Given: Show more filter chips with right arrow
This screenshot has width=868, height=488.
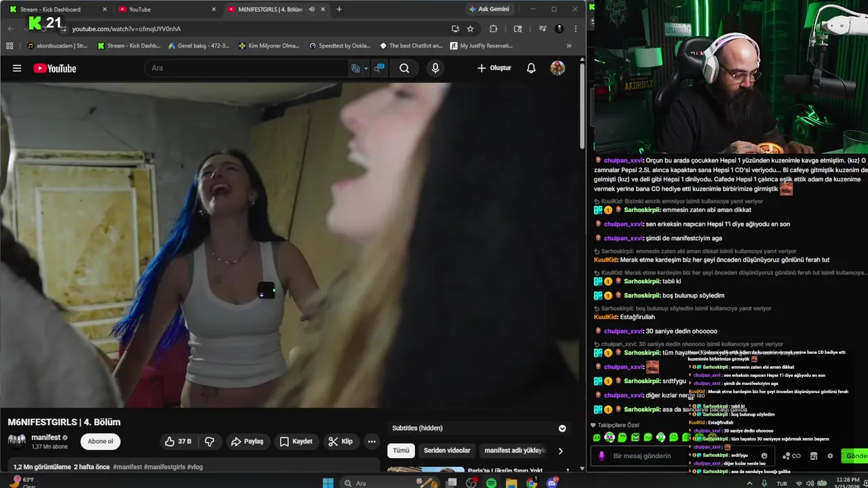Looking at the screenshot, I should coord(560,451).
